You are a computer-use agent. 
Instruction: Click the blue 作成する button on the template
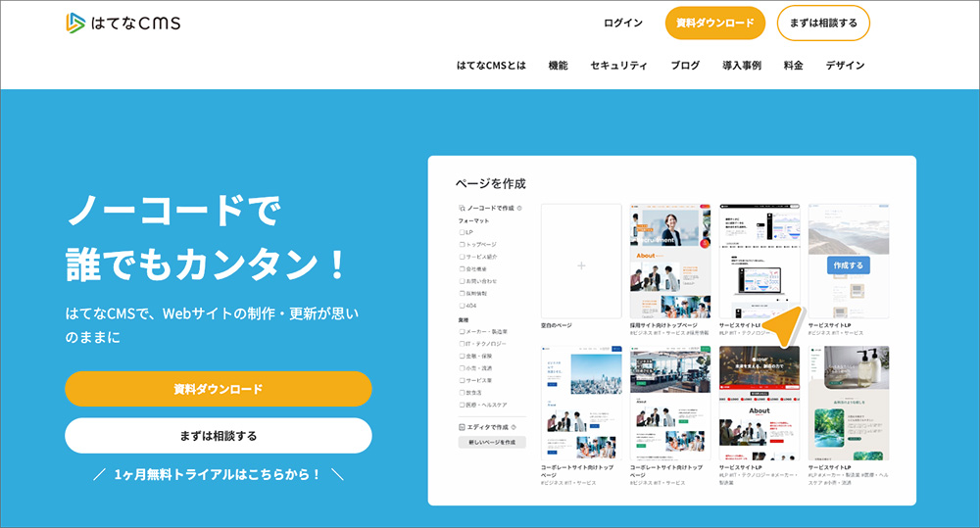(x=848, y=264)
